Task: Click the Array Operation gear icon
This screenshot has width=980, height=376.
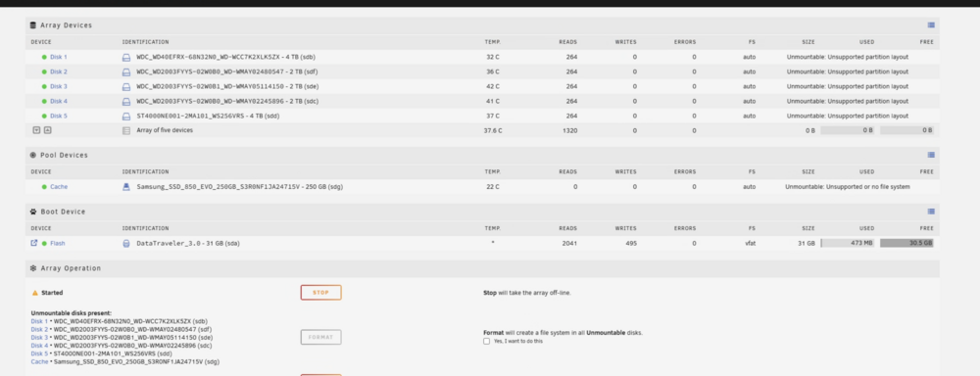Action: [33, 268]
